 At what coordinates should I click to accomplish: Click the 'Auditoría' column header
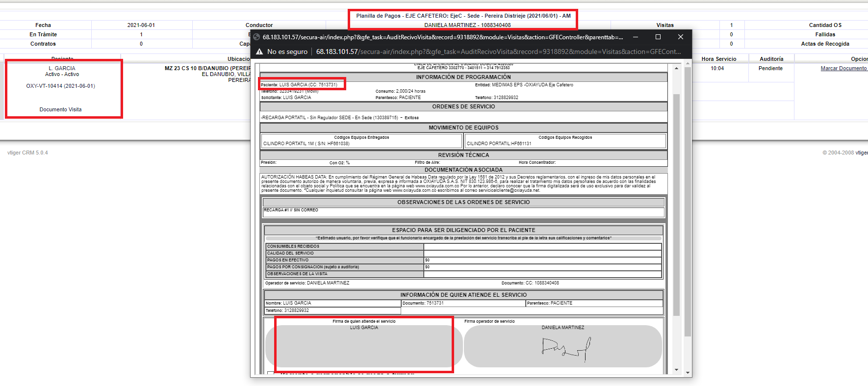pos(771,59)
